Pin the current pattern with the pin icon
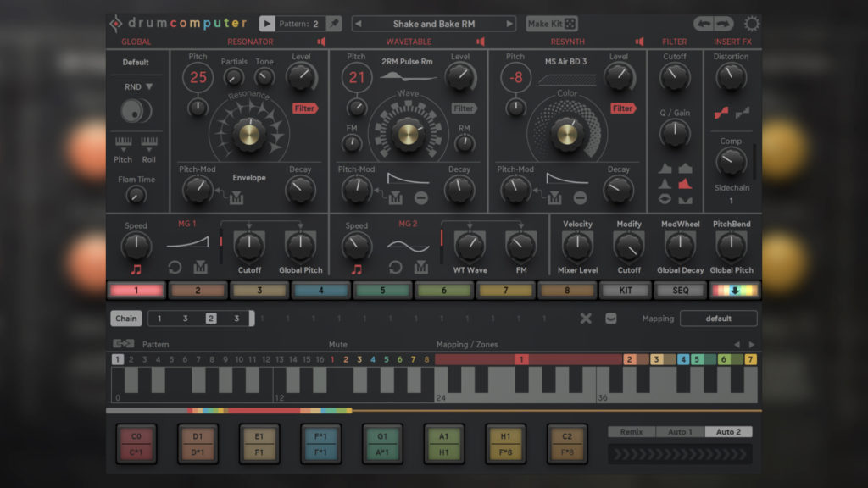 coord(334,24)
